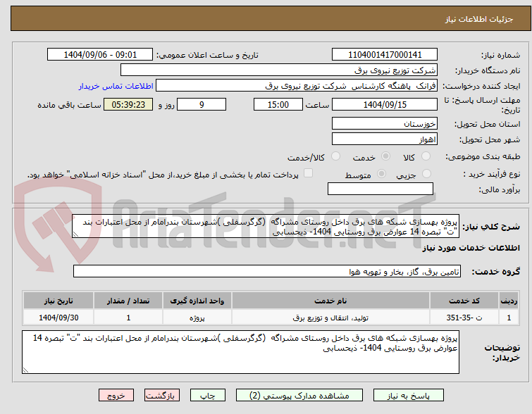Image resolution: width=532 pixels, height=414 pixels.
Task: Click the request creator field
Action: (x=297, y=86)
